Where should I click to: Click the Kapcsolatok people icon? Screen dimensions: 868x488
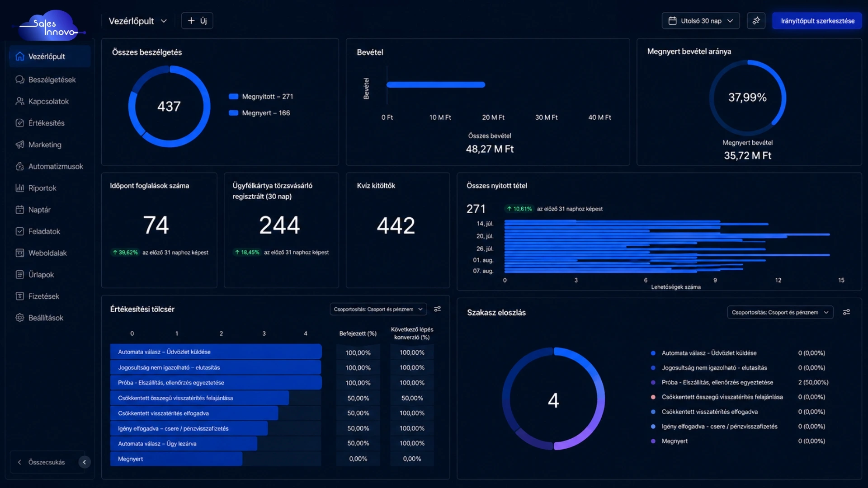(20, 101)
